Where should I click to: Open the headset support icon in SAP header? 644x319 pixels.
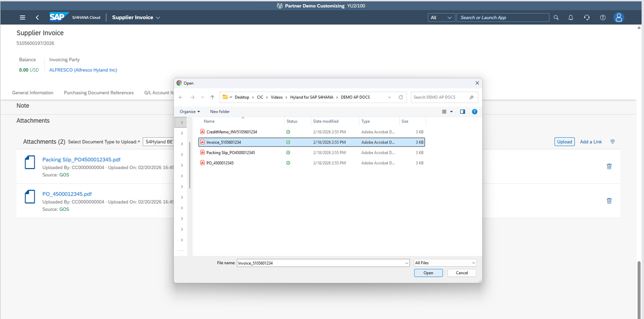pyautogui.click(x=587, y=17)
